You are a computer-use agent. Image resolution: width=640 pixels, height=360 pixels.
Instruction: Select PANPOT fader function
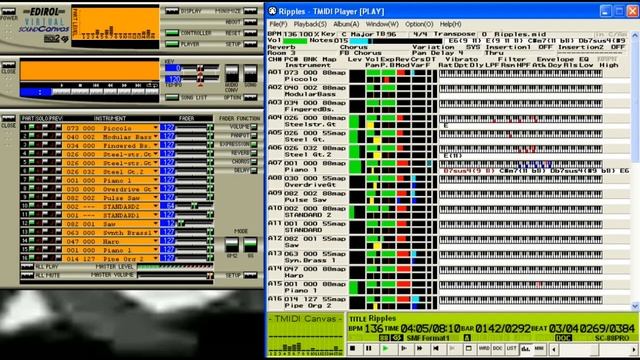(254, 136)
